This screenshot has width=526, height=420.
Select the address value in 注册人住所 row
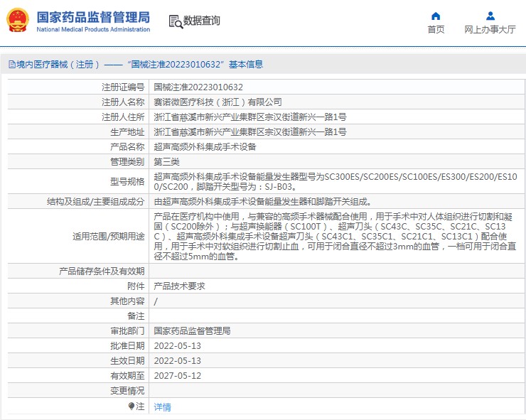click(x=250, y=117)
